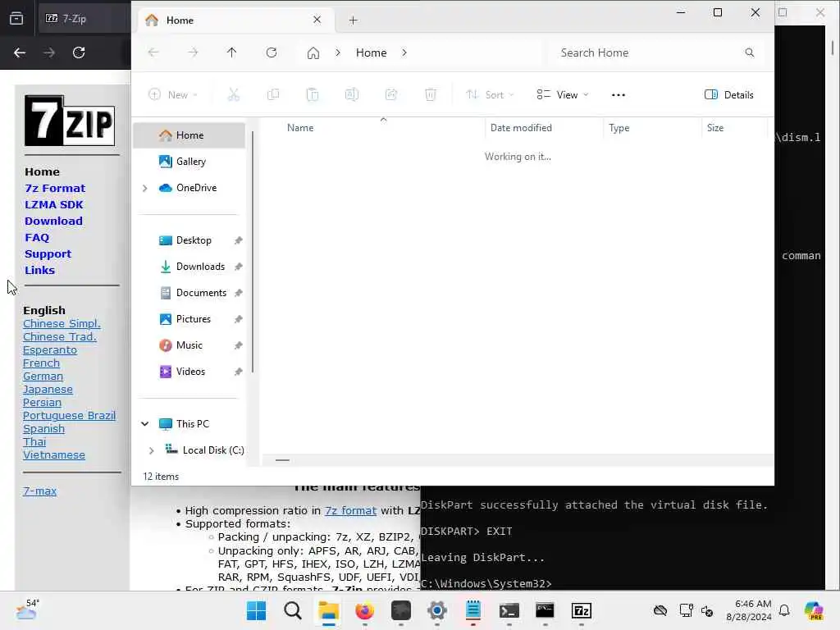Go up one folder level in Explorer
The height and width of the screenshot is (630, 840).
tap(231, 52)
